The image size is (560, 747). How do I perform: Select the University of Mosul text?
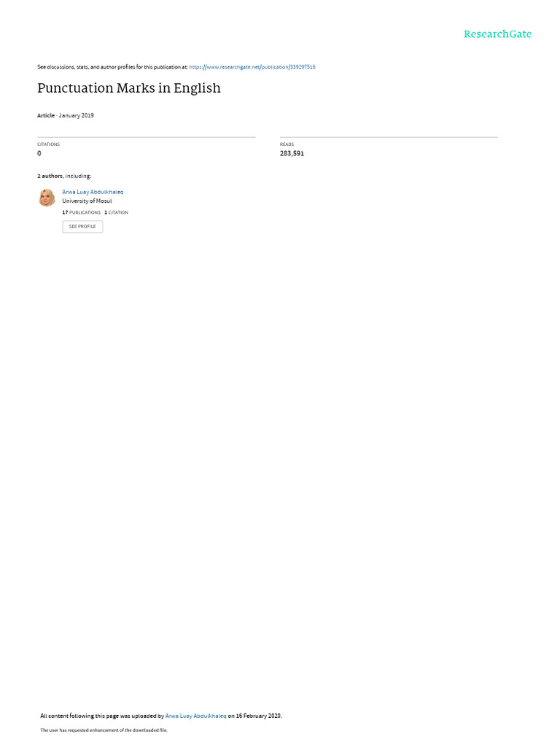(x=87, y=201)
